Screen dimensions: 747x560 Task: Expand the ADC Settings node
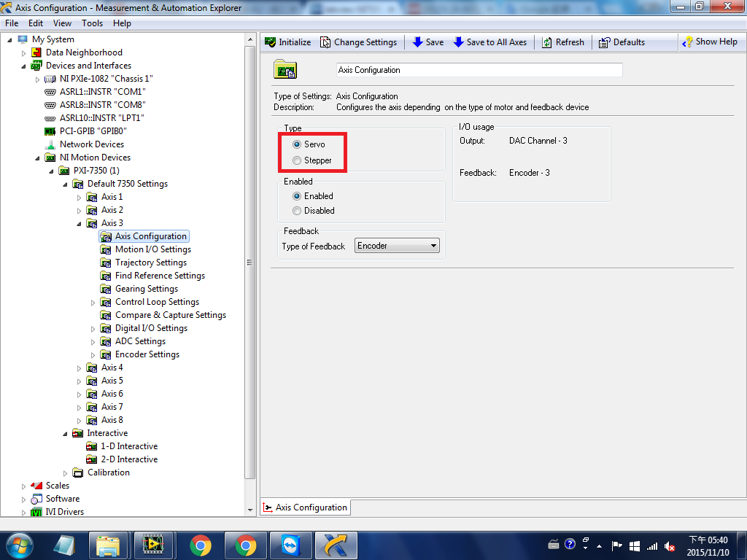coord(93,342)
